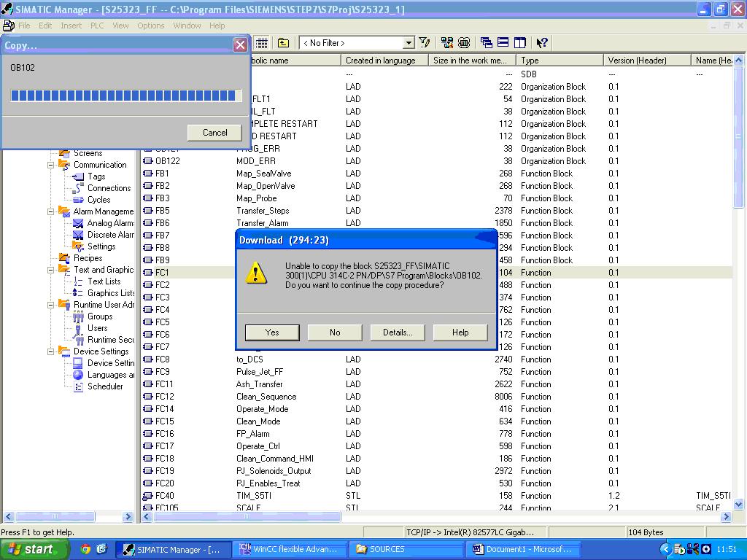The image size is (747, 560).
Task: Collapse the Runtime User Administration node
Action: [x=50, y=305]
